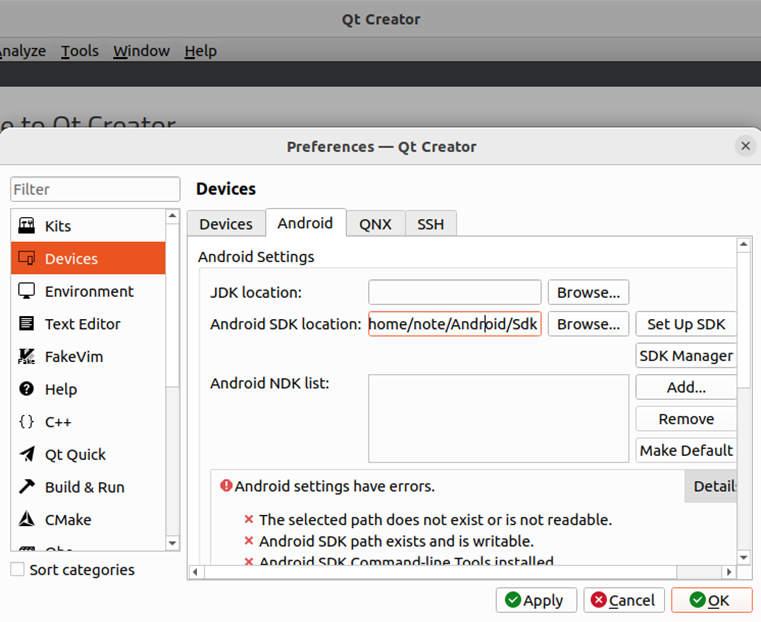Browse for the Android SDK location

click(588, 324)
